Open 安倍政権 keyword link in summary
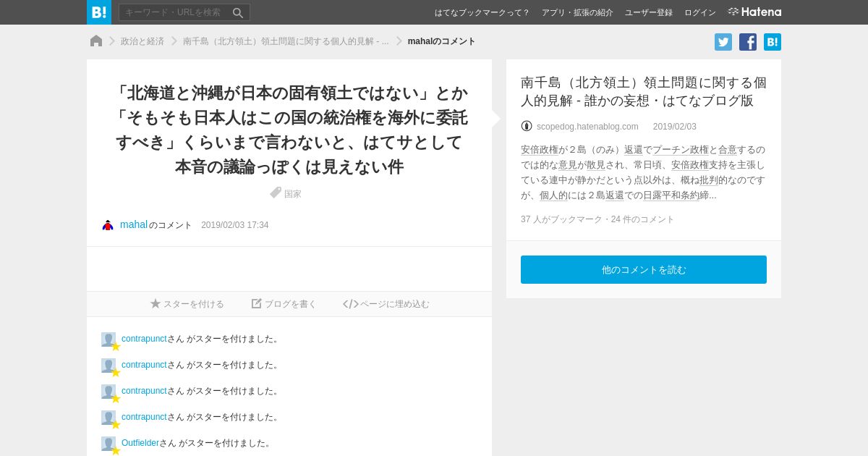Viewport: 868px width, 456px height. tap(540, 150)
